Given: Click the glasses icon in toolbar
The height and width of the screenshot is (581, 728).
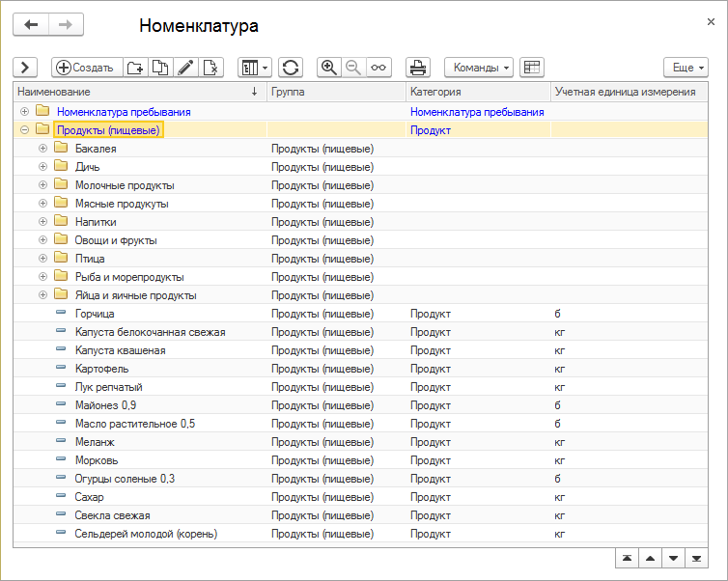Looking at the screenshot, I should [x=378, y=68].
